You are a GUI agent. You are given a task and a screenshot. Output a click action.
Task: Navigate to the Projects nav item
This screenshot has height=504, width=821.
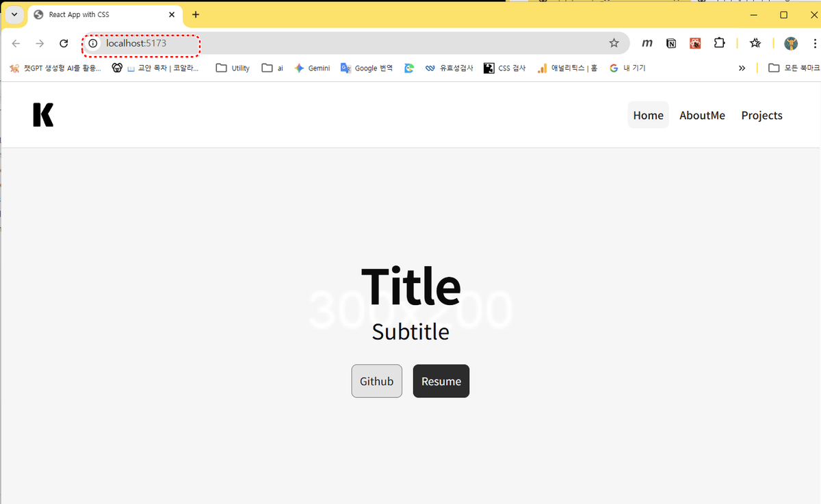761,116
